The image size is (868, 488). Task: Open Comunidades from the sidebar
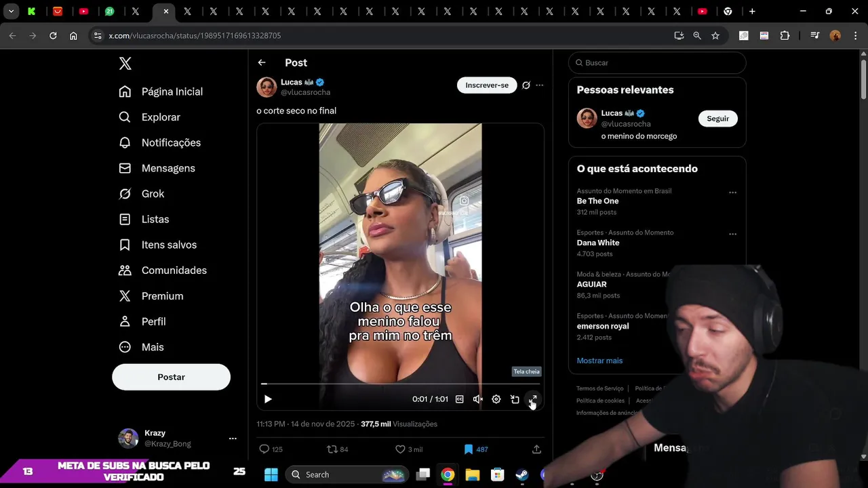coord(163,270)
